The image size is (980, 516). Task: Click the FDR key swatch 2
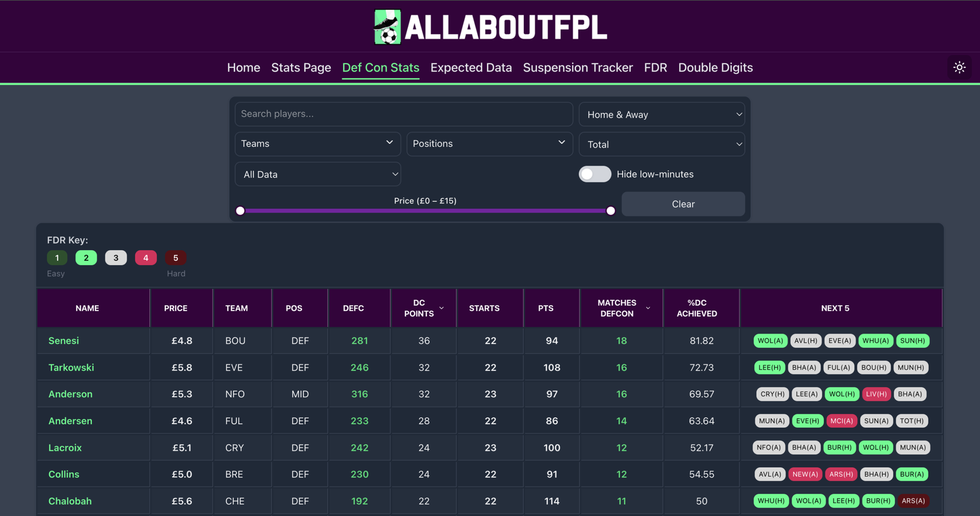coord(86,258)
